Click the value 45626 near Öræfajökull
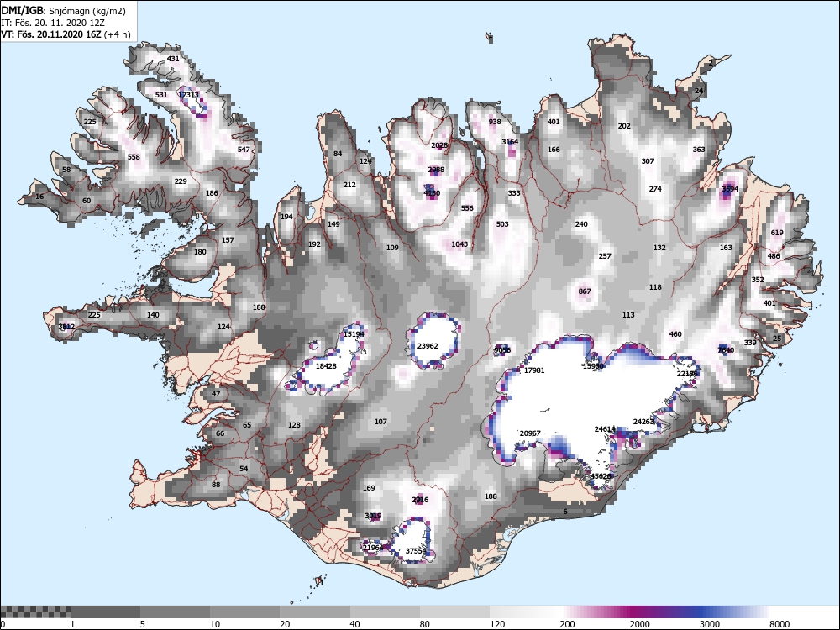 pos(601,476)
